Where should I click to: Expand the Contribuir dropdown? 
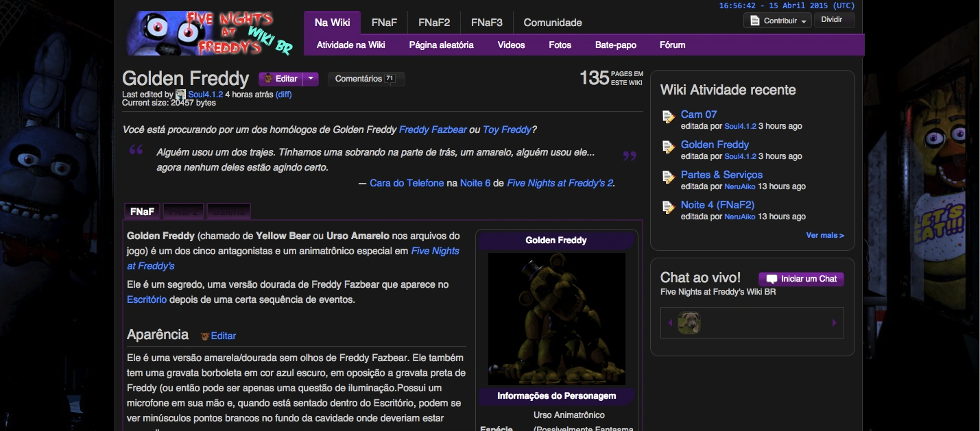804,21
